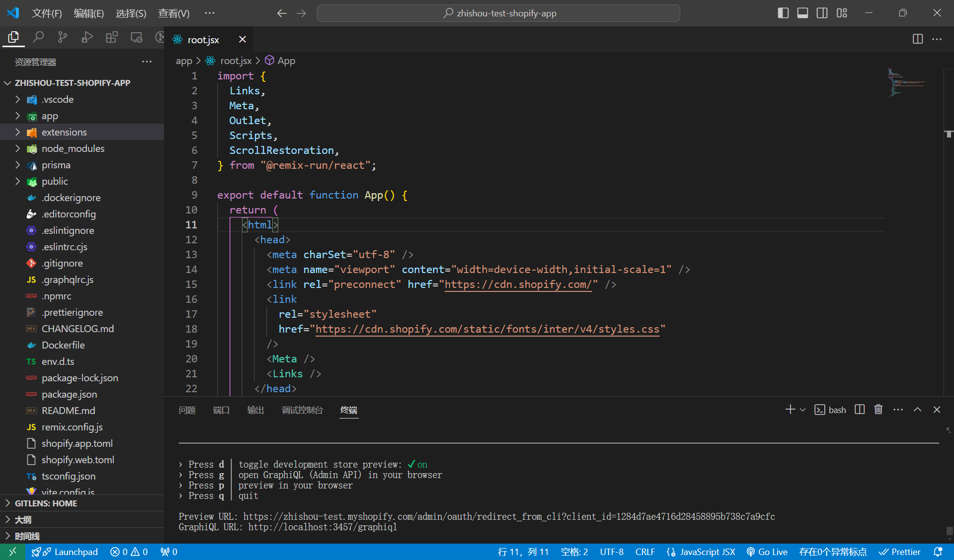Open the Search view icon
The height and width of the screenshot is (560, 954).
(x=38, y=37)
